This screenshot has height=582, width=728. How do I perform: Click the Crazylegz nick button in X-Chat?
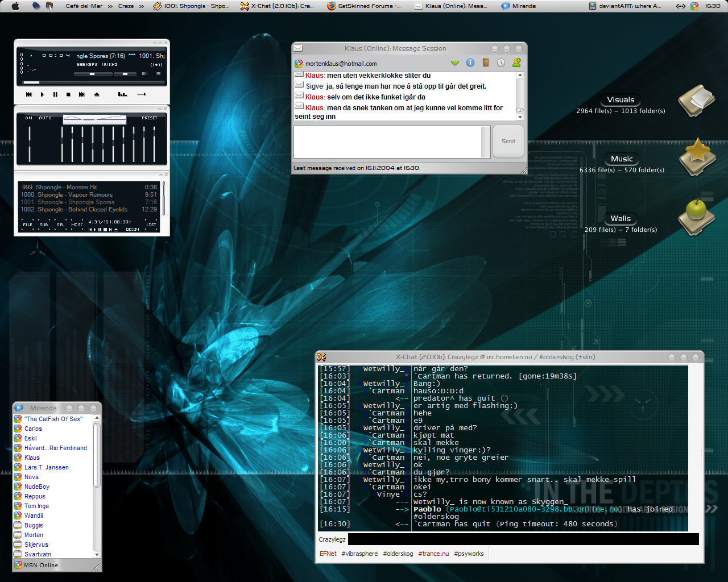point(332,539)
